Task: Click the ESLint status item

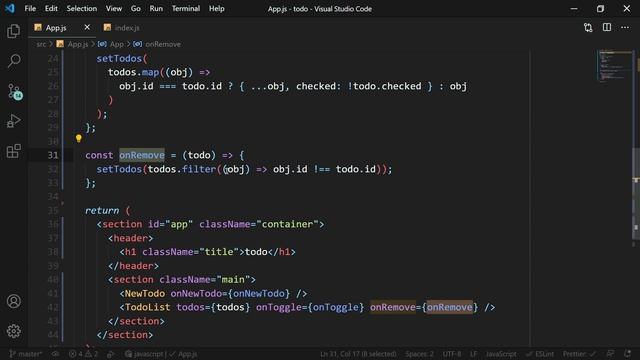Action: click(540, 354)
